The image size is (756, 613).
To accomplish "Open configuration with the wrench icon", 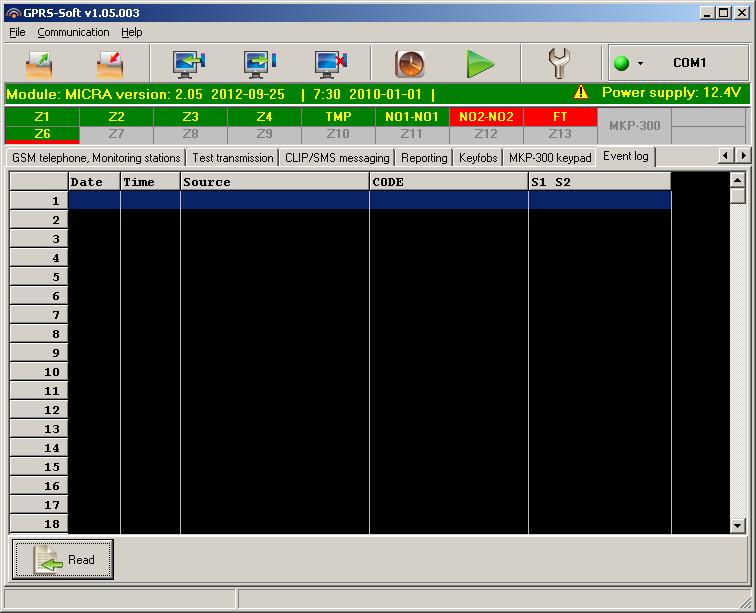I will [x=559, y=63].
